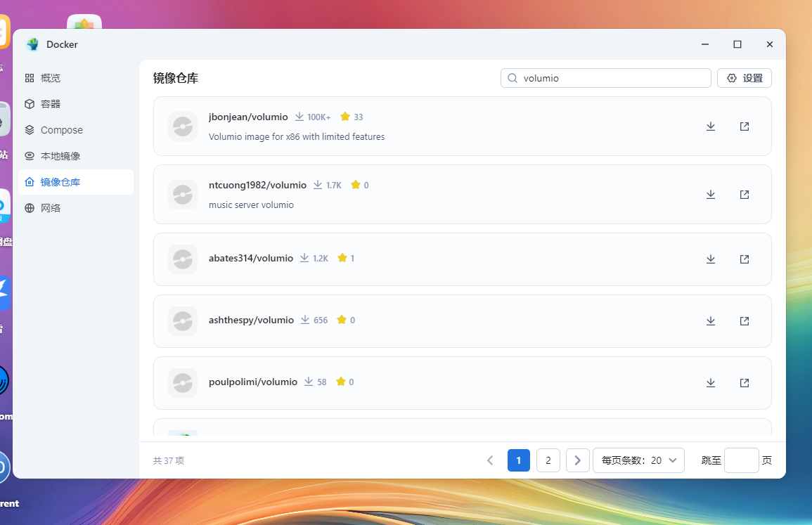Expand the 每页条数 20 dropdown
The width and height of the screenshot is (812, 525).
[638, 460]
